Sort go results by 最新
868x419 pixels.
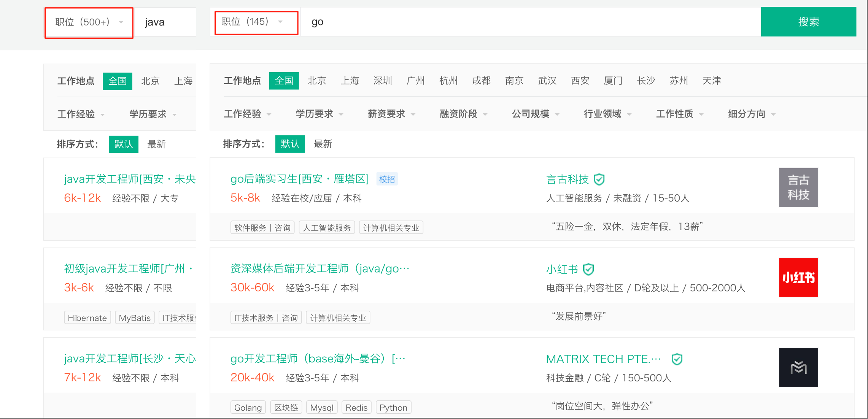(323, 144)
